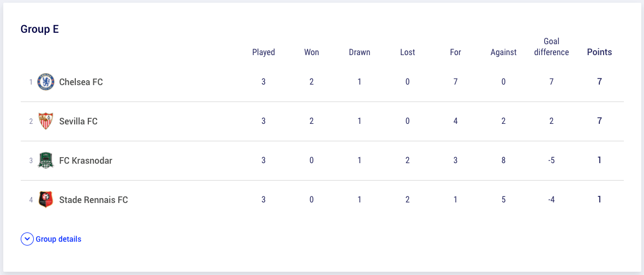644x275 pixels.
Task: Click the FC Krasnodar club crest
Action: click(46, 160)
